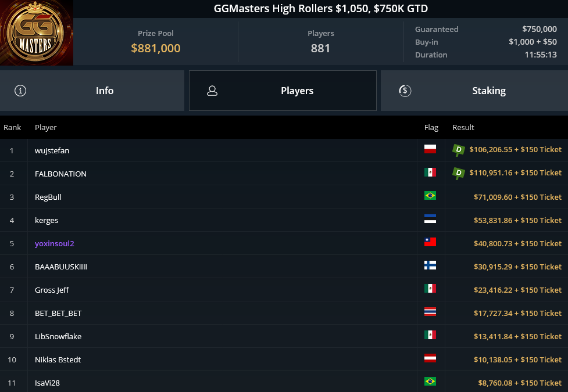Click result $30,915.29 + $150 Ticket
The width and height of the screenshot is (568, 392).
click(x=517, y=267)
